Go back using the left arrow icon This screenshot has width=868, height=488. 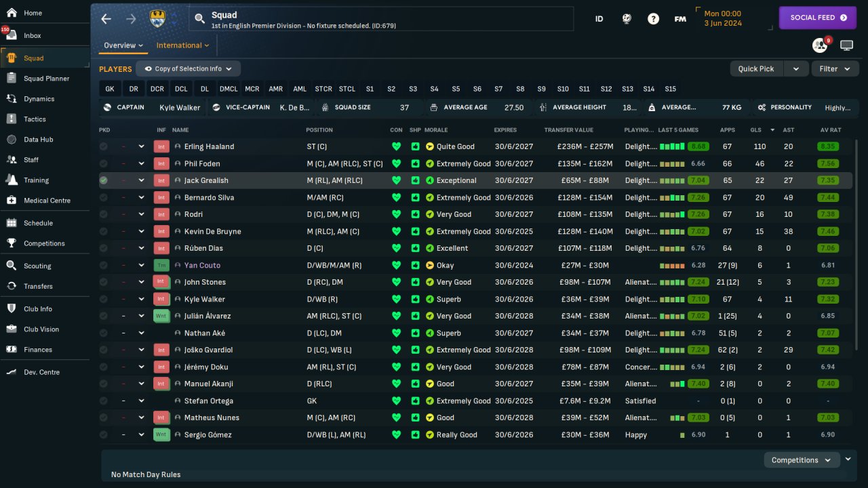point(106,19)
